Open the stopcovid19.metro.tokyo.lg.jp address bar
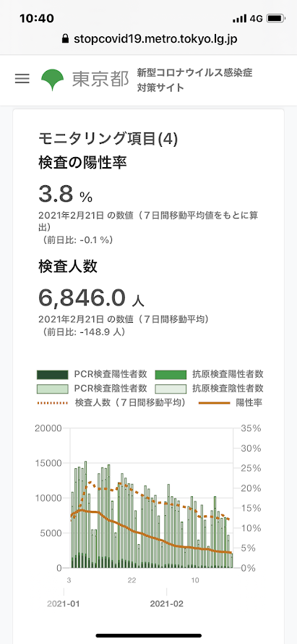Screen dimensions: 297x644 coord(149,38)
